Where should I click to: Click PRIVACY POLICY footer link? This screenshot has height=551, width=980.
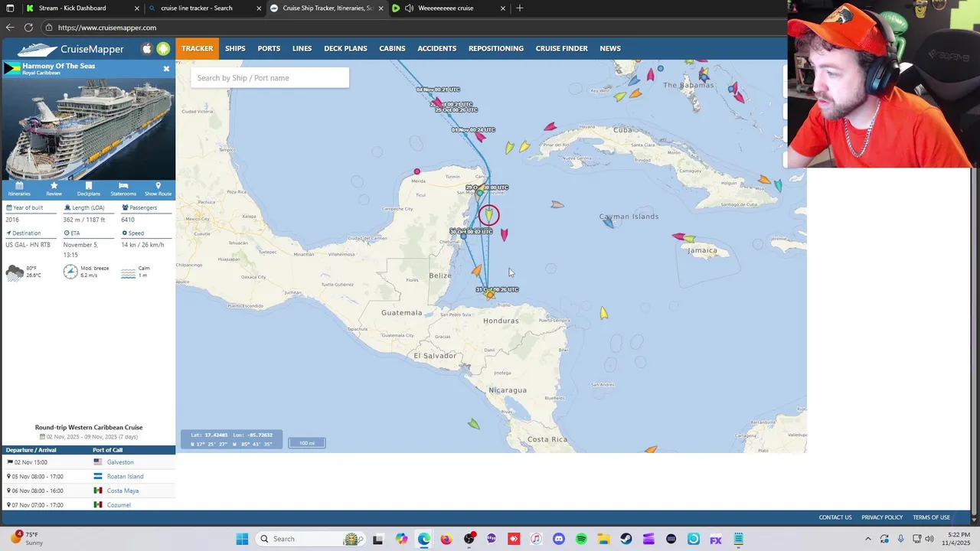882,517
